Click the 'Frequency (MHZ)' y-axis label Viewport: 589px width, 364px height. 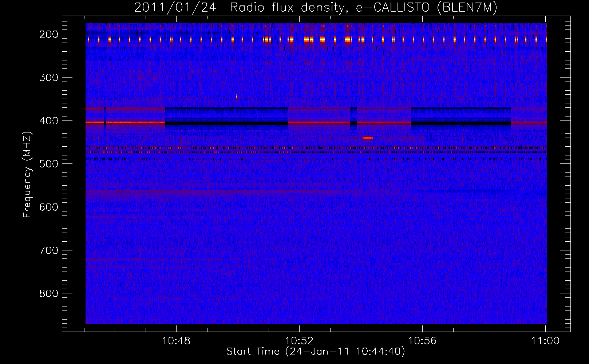(x=27, y=175)
